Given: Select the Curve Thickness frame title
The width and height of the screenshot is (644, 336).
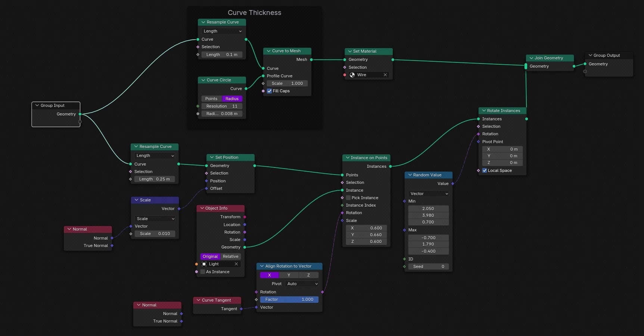Looking at the screenshot, I should [255, 12].
